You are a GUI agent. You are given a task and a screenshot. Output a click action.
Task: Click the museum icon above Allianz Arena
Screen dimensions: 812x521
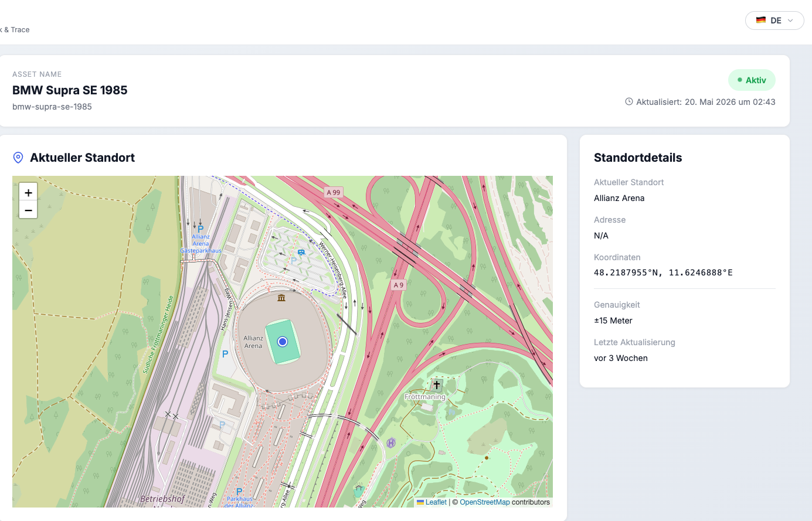(x=281, y=298)
